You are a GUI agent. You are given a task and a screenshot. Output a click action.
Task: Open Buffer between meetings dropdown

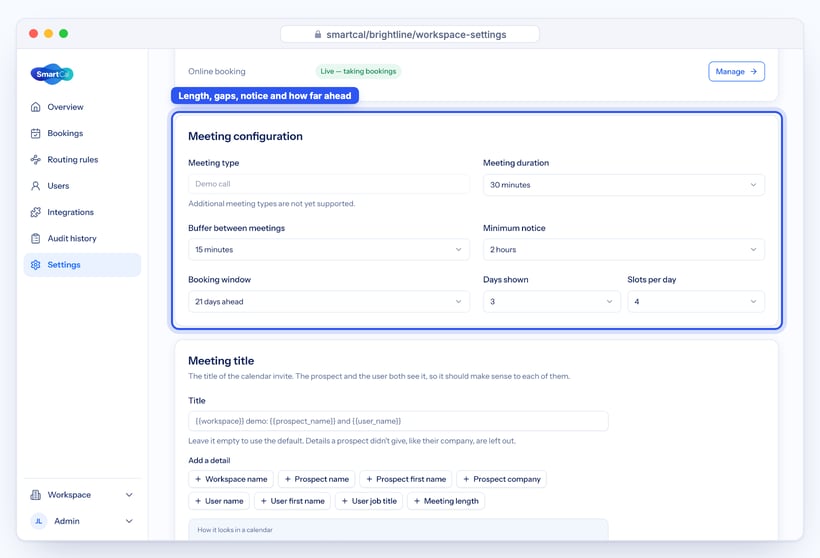pos(328,249)
